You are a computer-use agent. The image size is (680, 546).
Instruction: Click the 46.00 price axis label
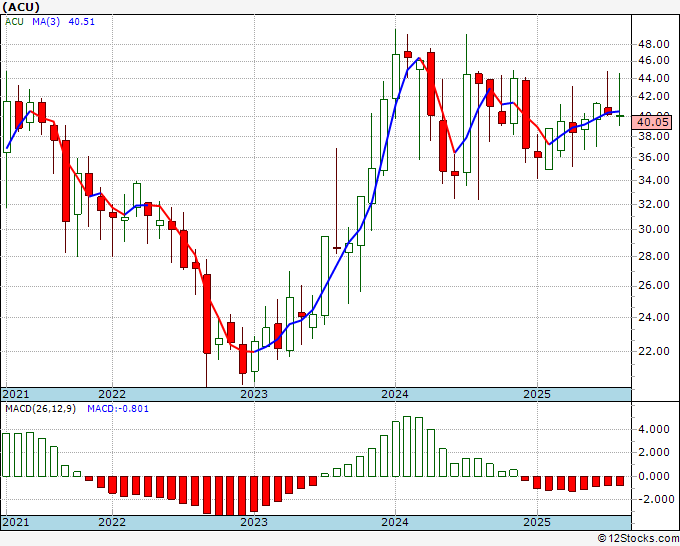653,61
